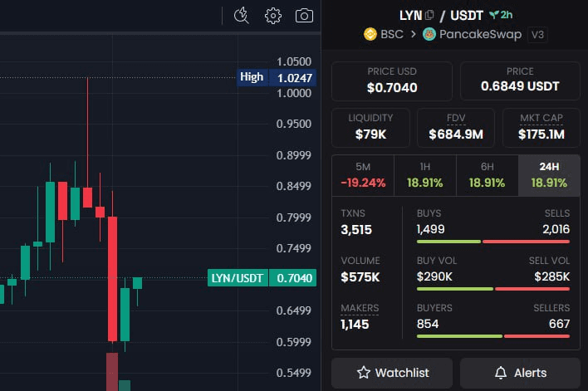
Task: Click the BSC chain logo
Action: click(x=370, y=35)
